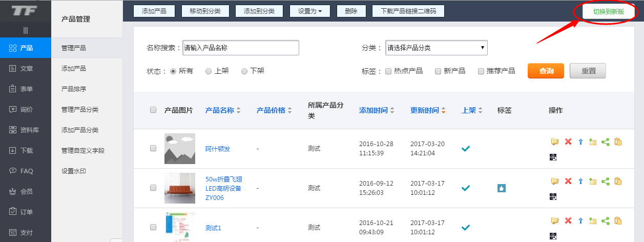
Task: Sort by 更新时间 column header
Action: click(x=425, y=110)
